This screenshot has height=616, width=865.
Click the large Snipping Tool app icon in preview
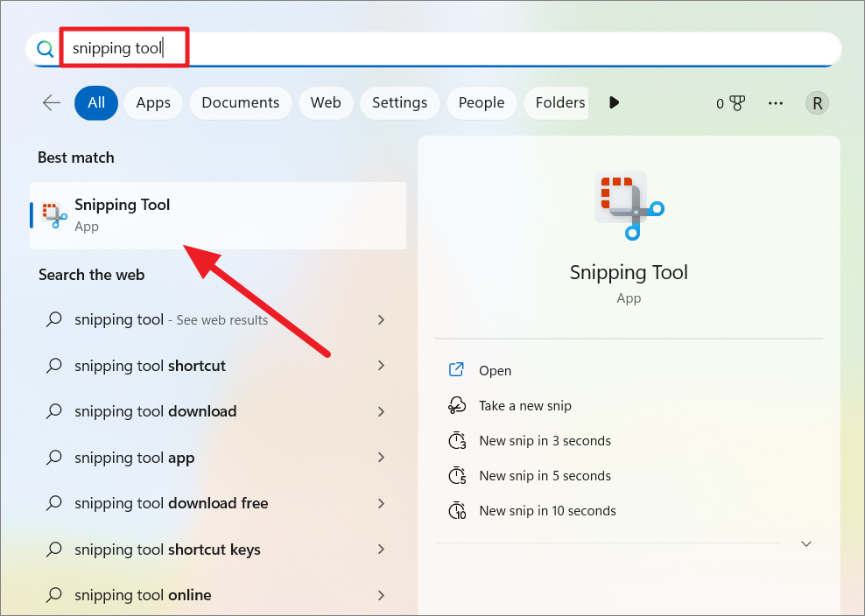[629, 205]
